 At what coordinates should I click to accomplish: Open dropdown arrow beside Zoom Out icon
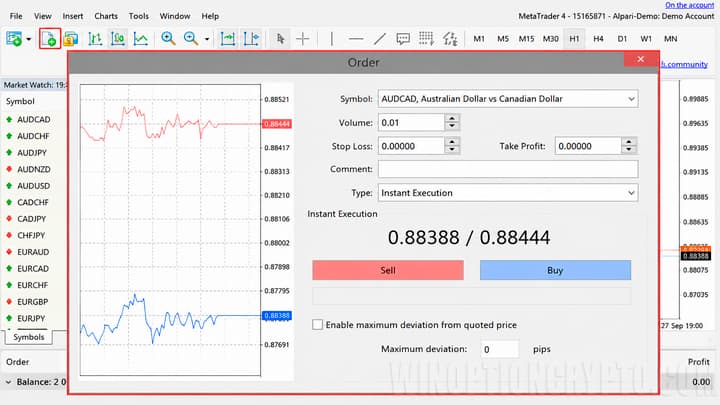pyautogui.click(x=207, y=39)
